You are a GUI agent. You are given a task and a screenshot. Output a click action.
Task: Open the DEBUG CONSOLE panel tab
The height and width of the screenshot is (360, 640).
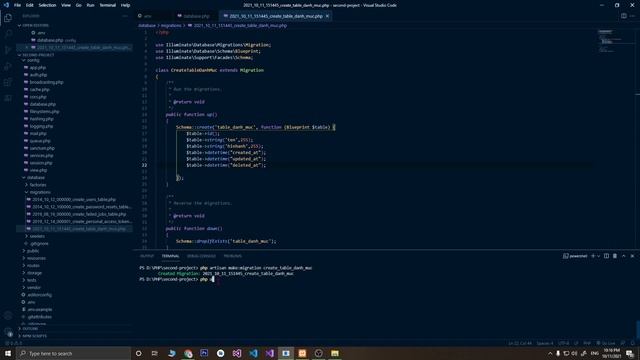(201, 256)
